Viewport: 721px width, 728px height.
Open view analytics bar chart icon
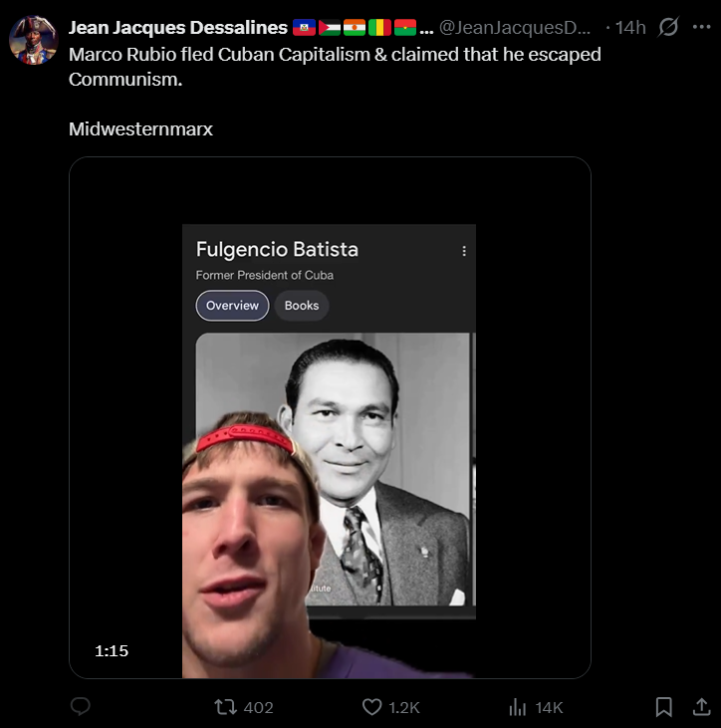518,707
